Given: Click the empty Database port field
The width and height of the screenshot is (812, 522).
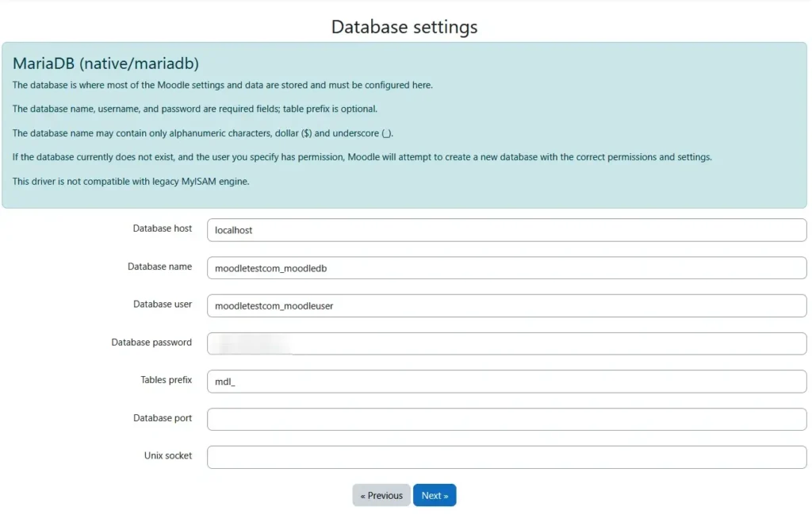Looking at the screenshot, I should click(x=505, y=419).
